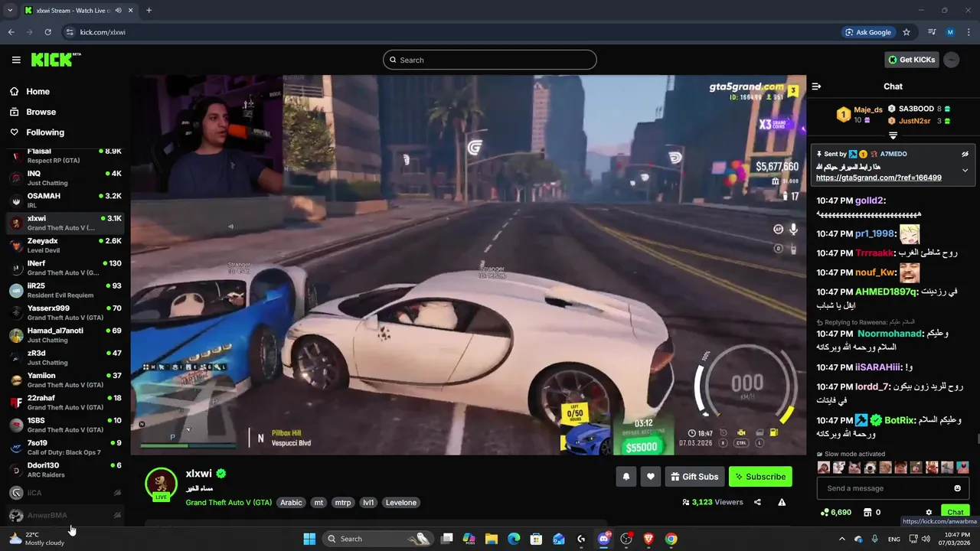Expand the gift leaderboard handle
Image resolution: width=980 pixels, height=551 pixels.
pyautogui.click(x=893, y=135)
